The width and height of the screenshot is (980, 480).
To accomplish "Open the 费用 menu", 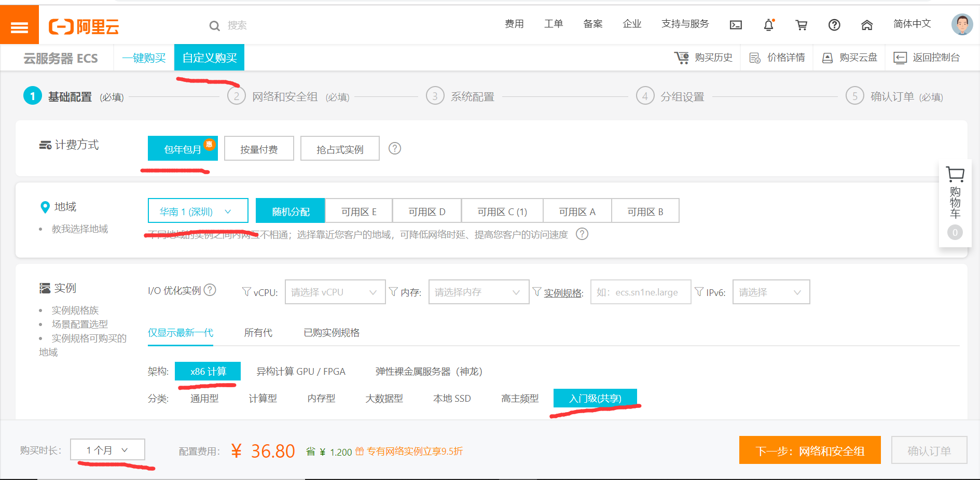I will point(514,24).
